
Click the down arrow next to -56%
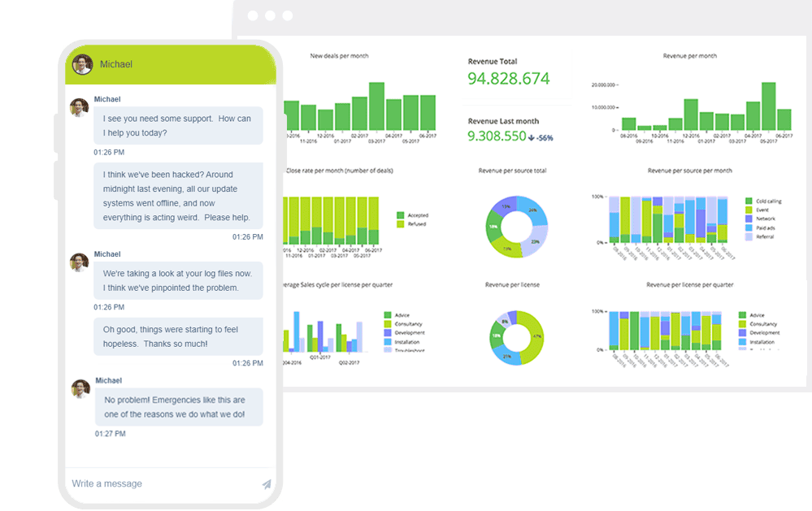532,137
